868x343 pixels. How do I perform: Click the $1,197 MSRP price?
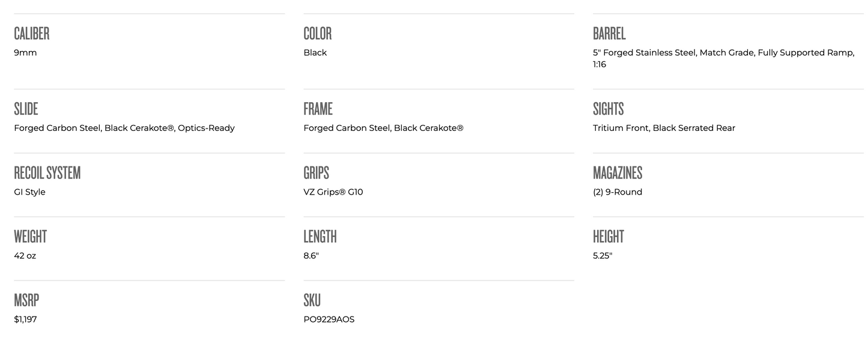pos(25,320)
